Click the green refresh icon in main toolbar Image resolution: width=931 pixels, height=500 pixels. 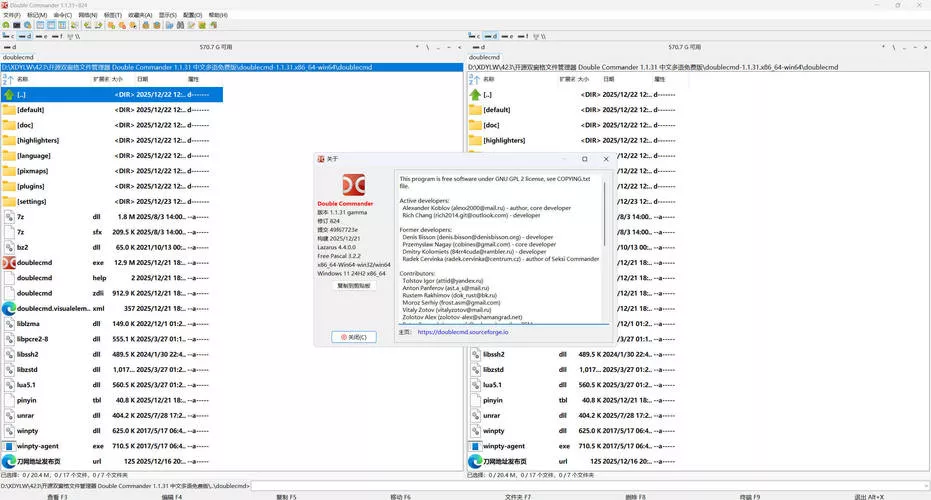7,26
